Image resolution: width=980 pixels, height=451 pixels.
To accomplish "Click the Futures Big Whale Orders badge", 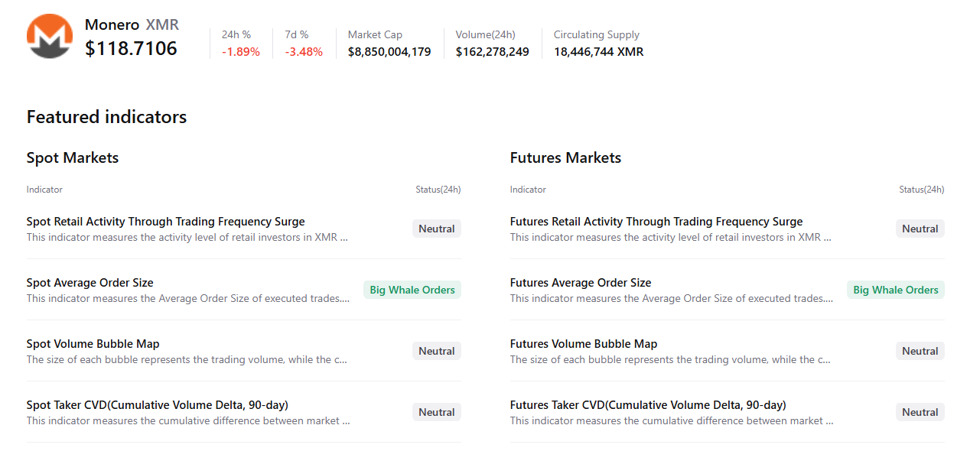I will click(895, 290).
